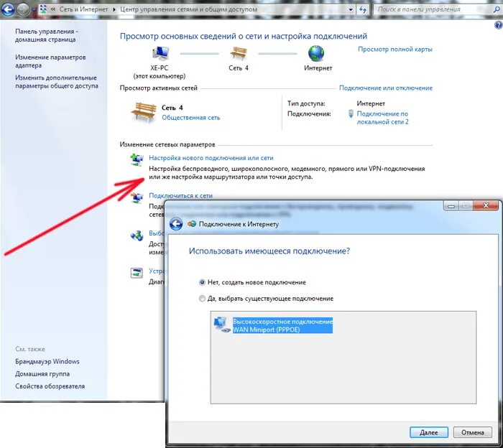Click the new connection setup icon
Viewport: 503px width, 448px height.
coord(137,159)
